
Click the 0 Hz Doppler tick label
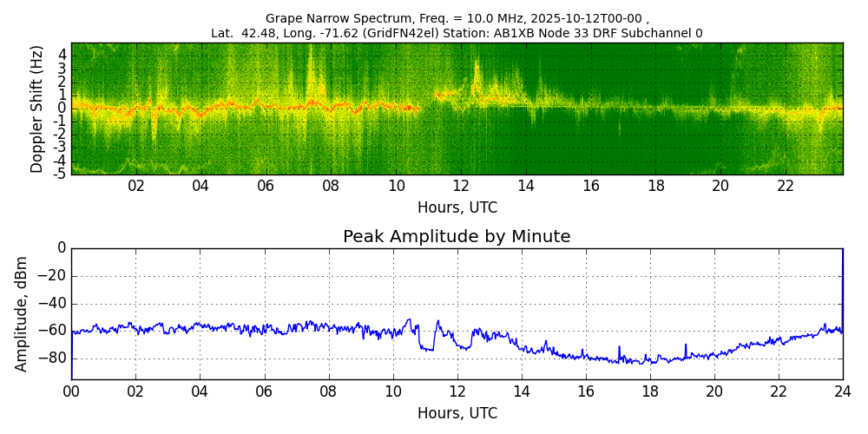[x=62, y=108]
